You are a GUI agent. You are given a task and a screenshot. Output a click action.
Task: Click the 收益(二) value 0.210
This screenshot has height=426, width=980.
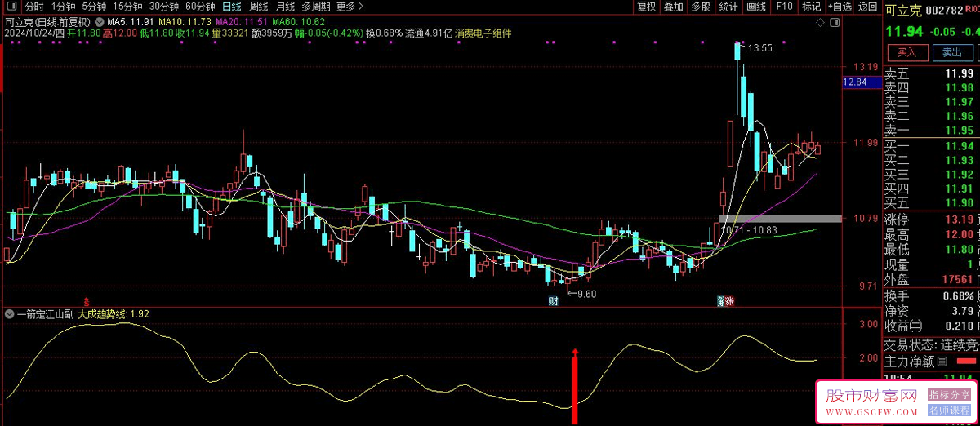click(959, 326)
